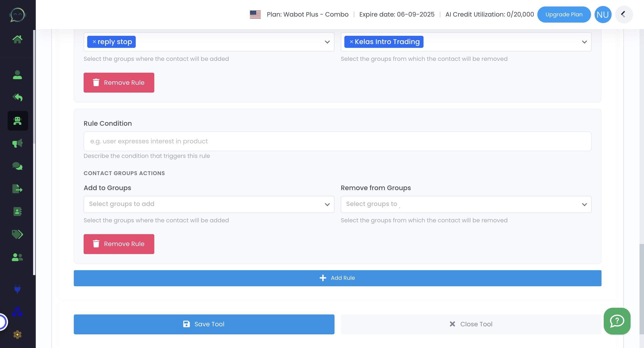Open the single user profile sidebar icon
The image size is (644, 348).
click(17, 75)
